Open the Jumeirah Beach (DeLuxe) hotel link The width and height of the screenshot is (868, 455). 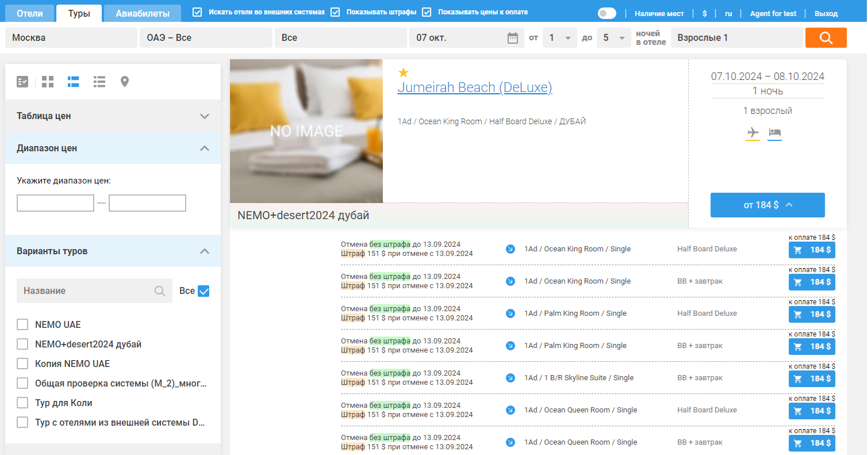coord(475,87)
